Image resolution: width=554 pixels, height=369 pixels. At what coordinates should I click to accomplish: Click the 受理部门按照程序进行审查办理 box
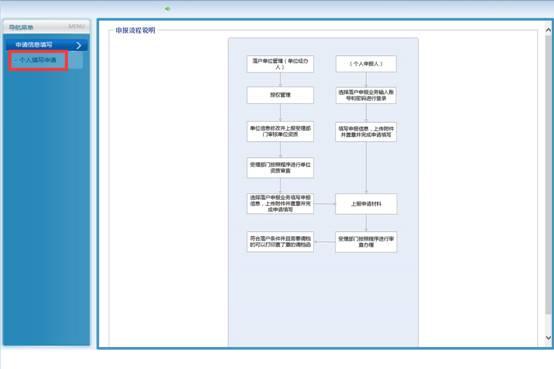click(x=366, y=242)
